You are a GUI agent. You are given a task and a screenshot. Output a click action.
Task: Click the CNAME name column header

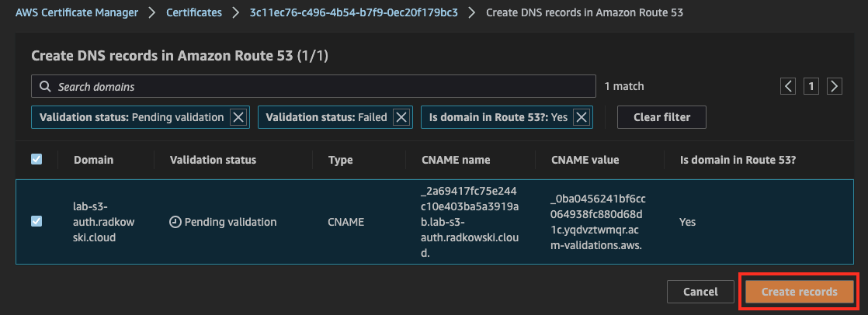tap(456, 160)
